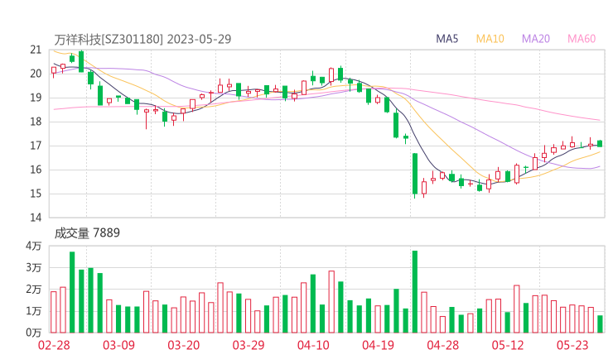613x364 pixels.
Task: Click the long green candlestick falling to 15
Action: (415, 174)
